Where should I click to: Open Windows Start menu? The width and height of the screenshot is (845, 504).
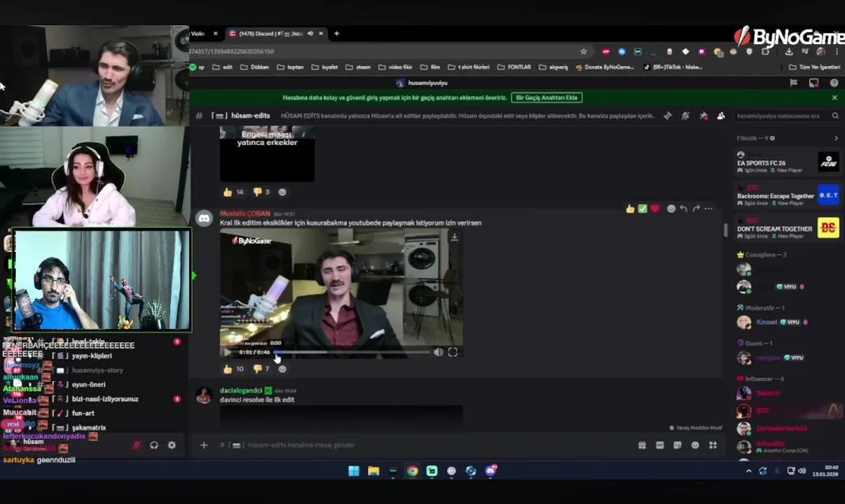(x=354, y=471)
